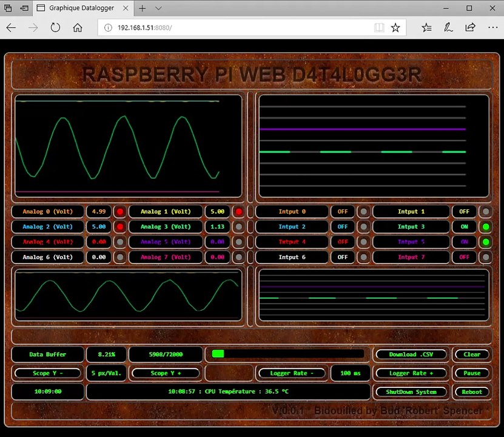Close the Graphique Datalogger tab
This screenshot has height=437, width=504.
pos(126,8)
